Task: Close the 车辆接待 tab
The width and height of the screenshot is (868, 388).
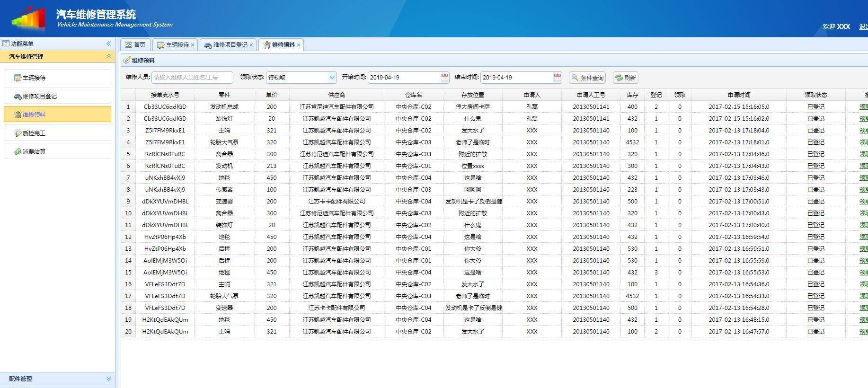Action: tap(193, 45)
